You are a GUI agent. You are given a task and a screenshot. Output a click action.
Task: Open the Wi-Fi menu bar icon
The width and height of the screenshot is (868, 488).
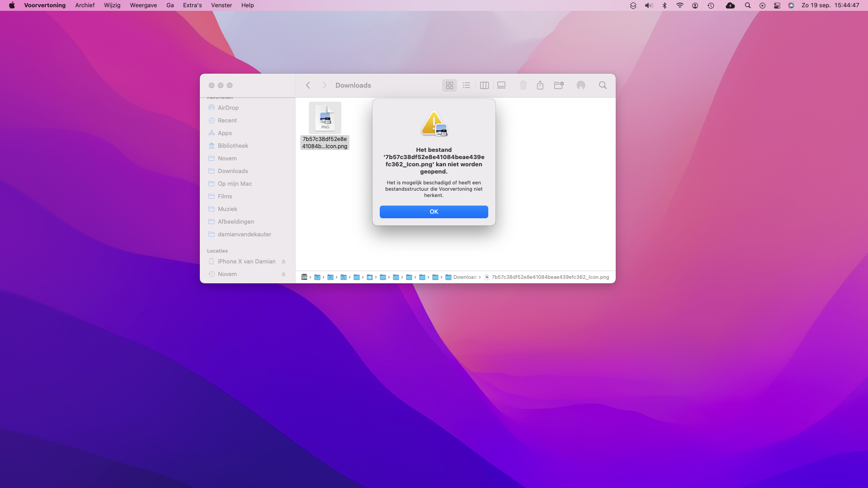680,5
